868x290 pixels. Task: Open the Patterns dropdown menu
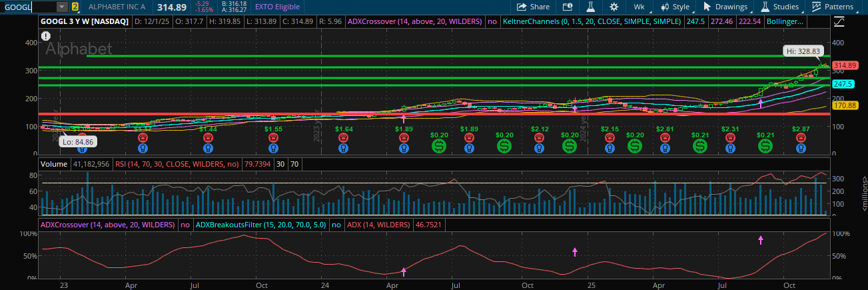833,7
